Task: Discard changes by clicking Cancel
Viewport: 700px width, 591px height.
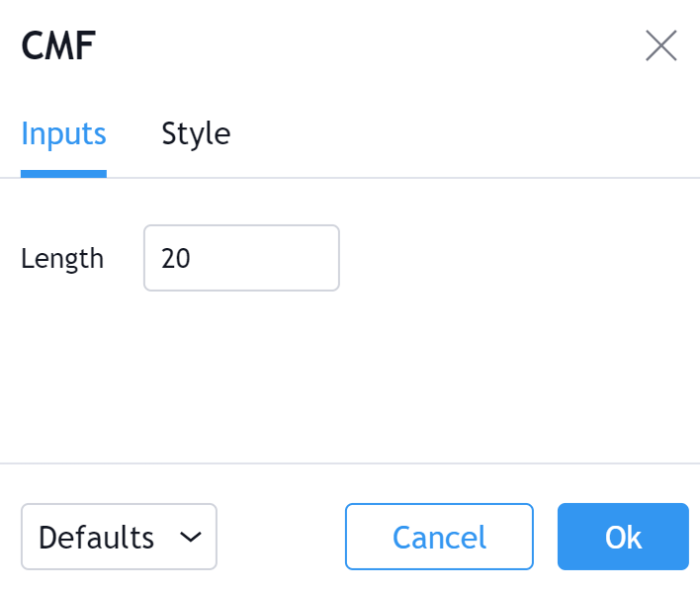Action: pos(439,537)
